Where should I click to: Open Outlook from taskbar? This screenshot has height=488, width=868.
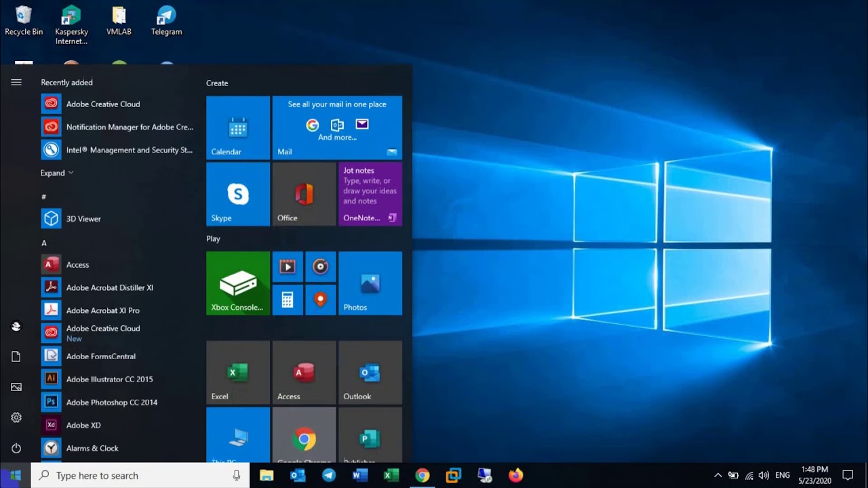(298, 475)
